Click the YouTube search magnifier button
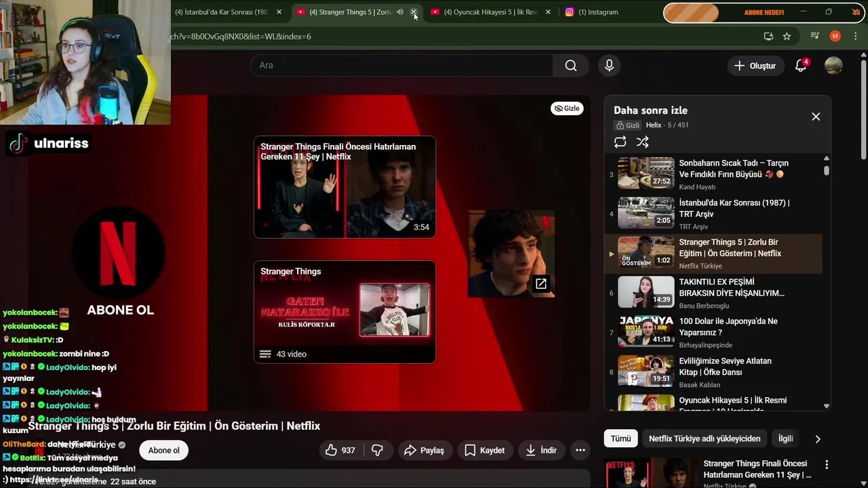 571,65
